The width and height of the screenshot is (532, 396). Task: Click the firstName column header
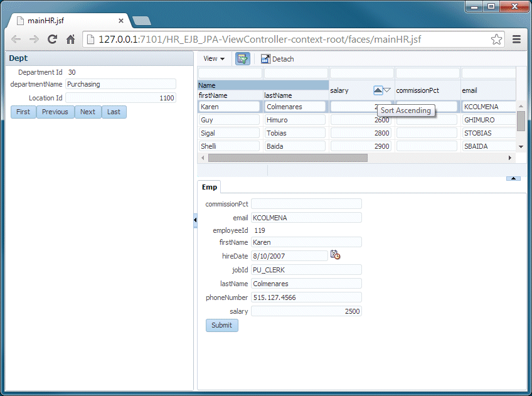click(230, 95)
